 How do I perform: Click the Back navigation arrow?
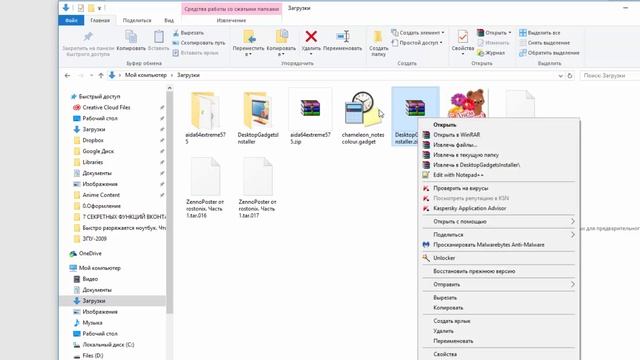(67, 76)
